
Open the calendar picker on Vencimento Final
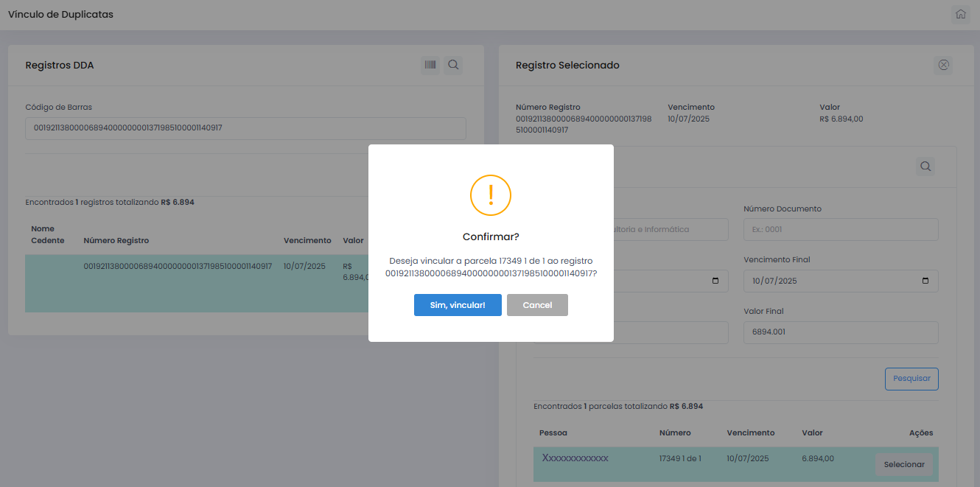(925, 281)
